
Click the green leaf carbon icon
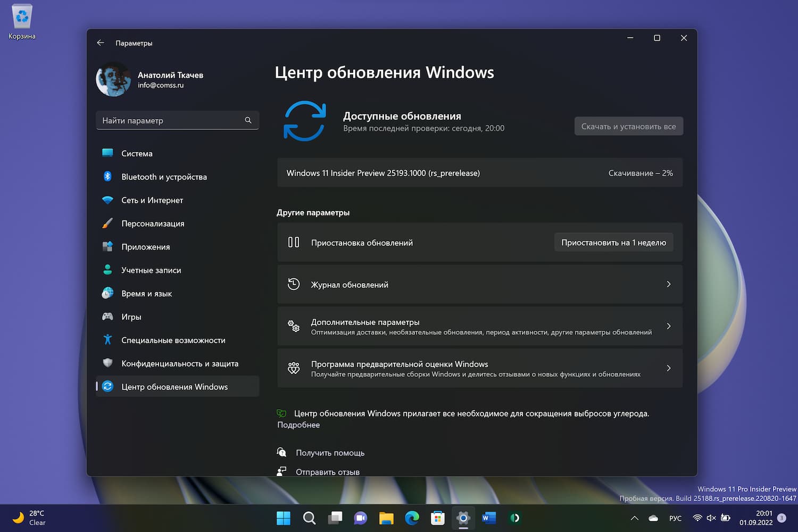click(281, 413)
